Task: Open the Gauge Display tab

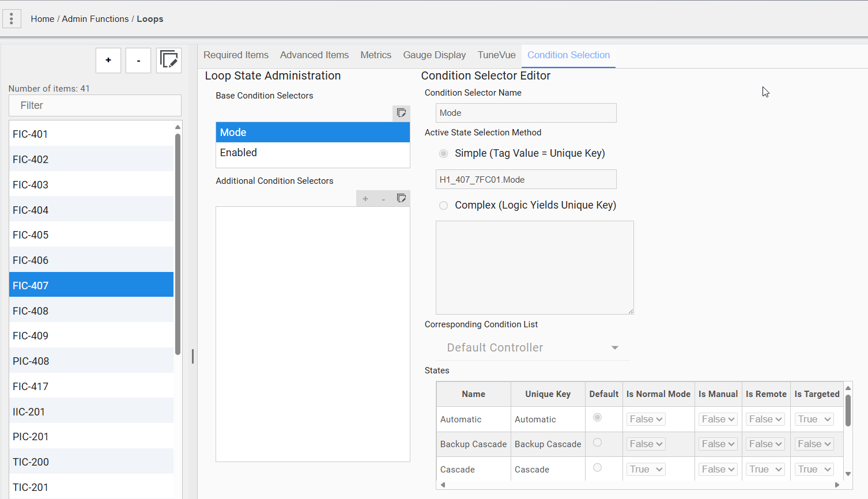Action: click(435, 55)
